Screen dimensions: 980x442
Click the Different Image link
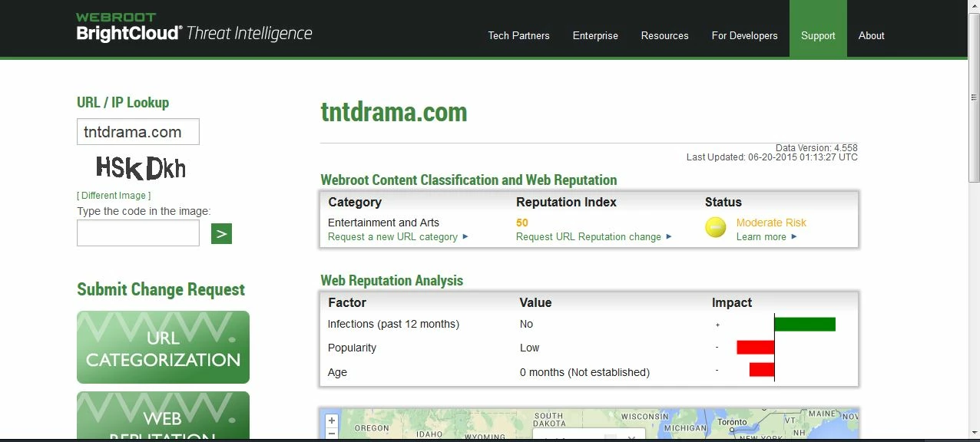point(114,196)
